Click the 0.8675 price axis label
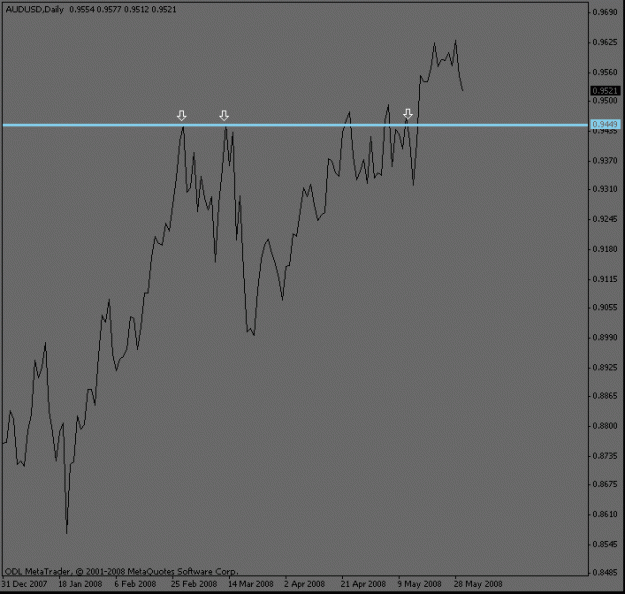 [605, 484]
